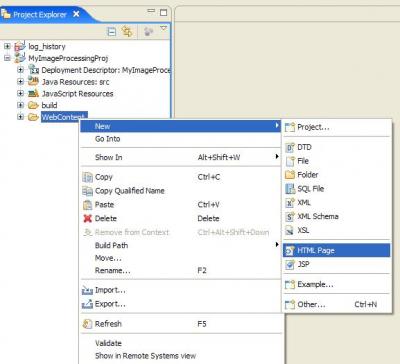Select Java Resources: src label
The width and height of the screenshot is (400, 364).
pyautogui.click(x=76, y=82)
